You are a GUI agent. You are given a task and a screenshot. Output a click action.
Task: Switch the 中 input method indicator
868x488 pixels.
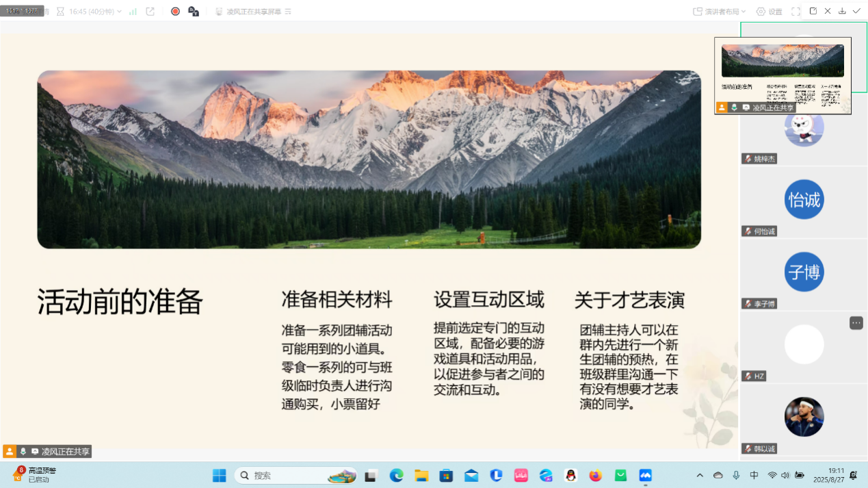click(754, 475)
